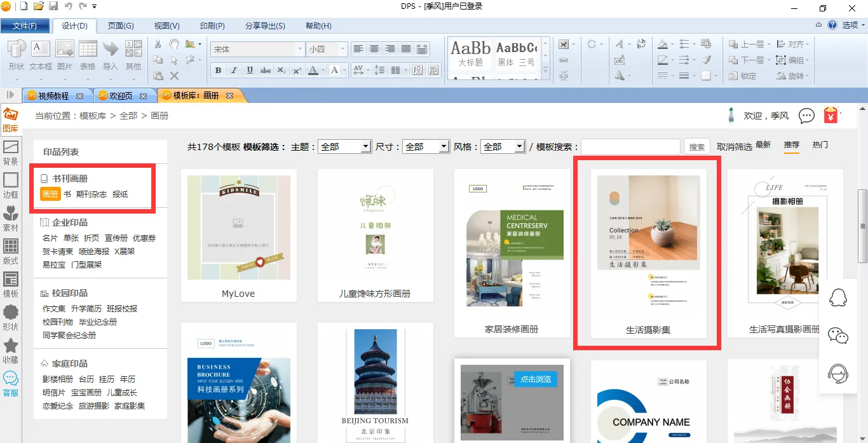This screenshot has width=868, height=443.
Task: Click the 搜索 search button
Action: [x=697, y=147]
